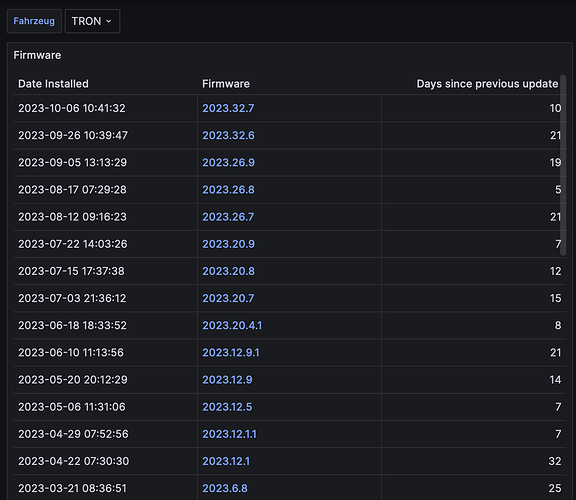Click days value 8 in 2023.20.4.1 row
This screenshot has width=576, height=500.
pos(558,325)
